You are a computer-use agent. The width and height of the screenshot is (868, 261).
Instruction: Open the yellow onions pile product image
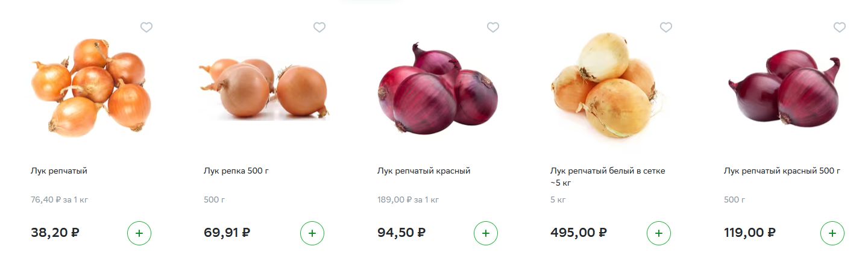[91, 87]
